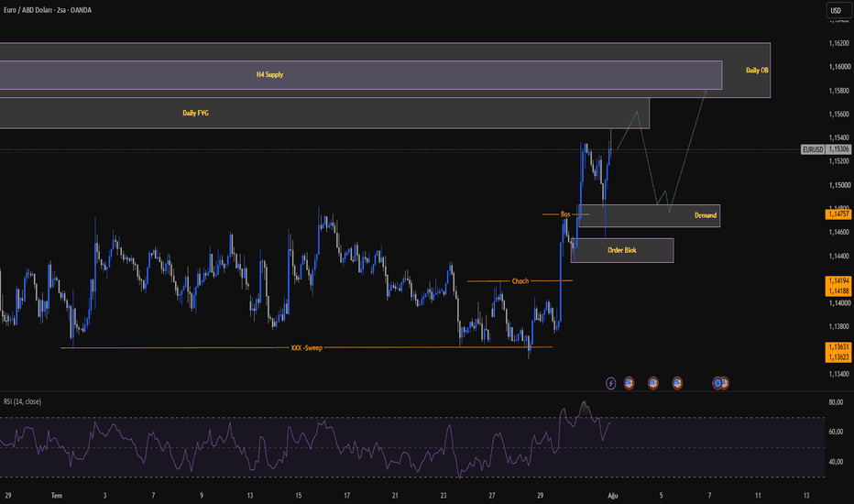Click the 17 date label on time axis
The image size is (854, 504).
click(347, 495)
